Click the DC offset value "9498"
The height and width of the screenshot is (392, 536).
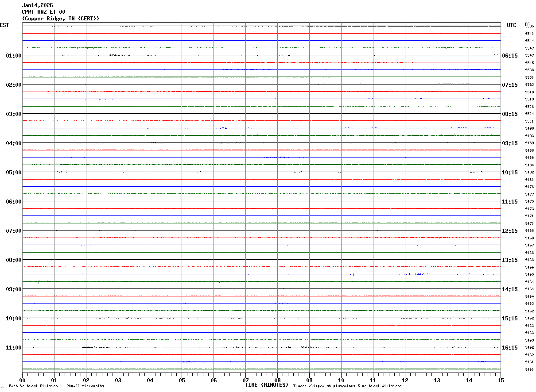click(529, 128)
